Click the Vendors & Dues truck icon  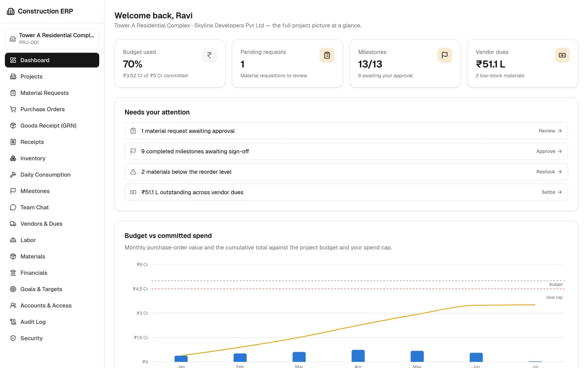point(13,224)
